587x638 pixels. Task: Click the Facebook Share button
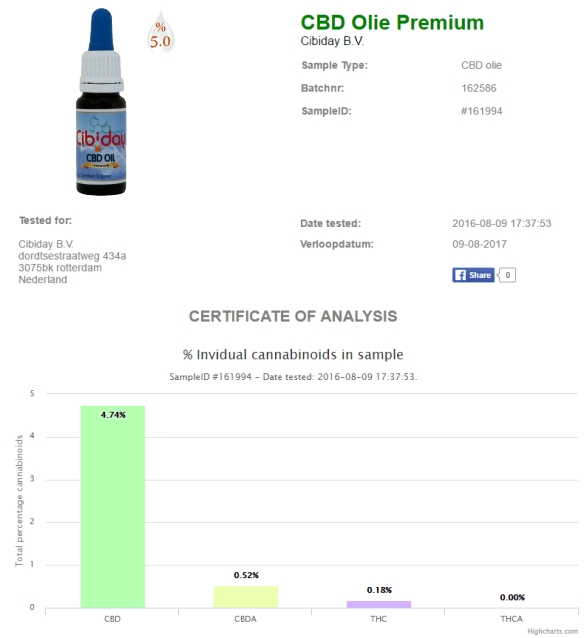[x=473, y=275]
